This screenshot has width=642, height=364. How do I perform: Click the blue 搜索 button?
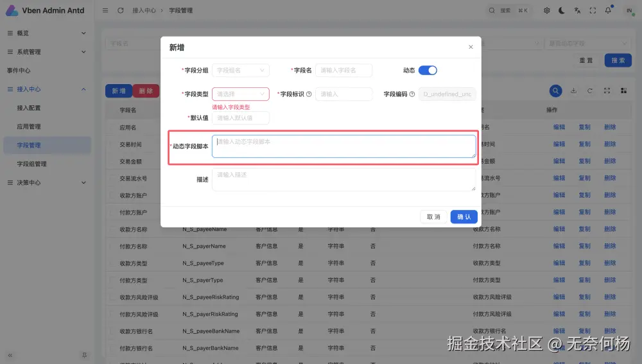point(618,60)
